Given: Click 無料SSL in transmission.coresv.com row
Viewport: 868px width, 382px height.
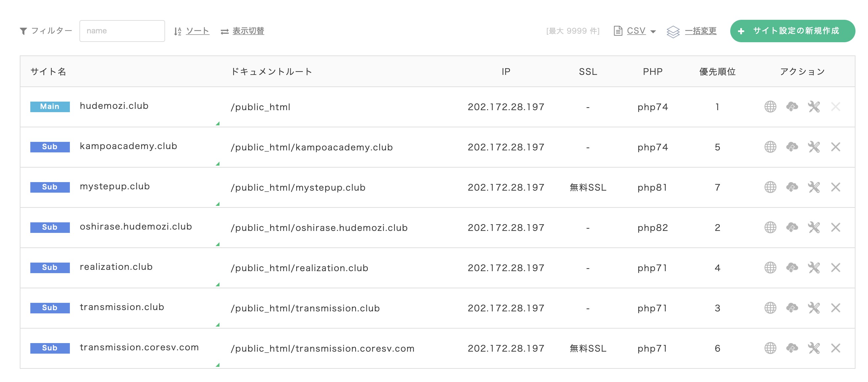Looking at the screenshot, I should 588,348.
